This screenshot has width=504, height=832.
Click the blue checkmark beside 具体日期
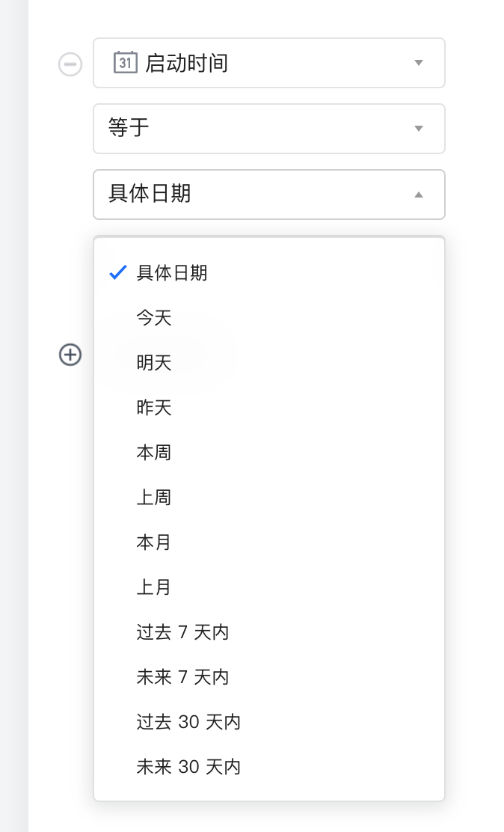click(x=117, y=272)
